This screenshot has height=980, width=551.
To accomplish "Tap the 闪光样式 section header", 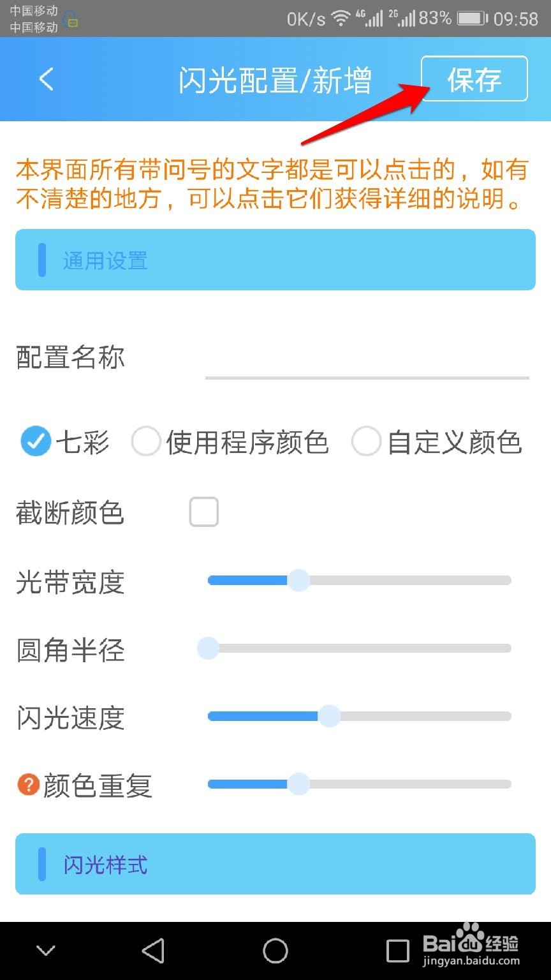I will click(275, 864).
